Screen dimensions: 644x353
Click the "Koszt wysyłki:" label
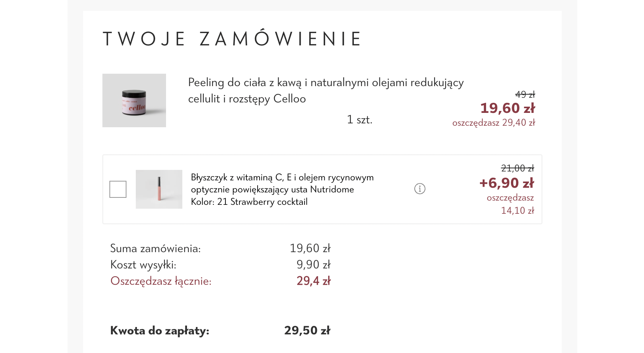click(x=143, y=265)
